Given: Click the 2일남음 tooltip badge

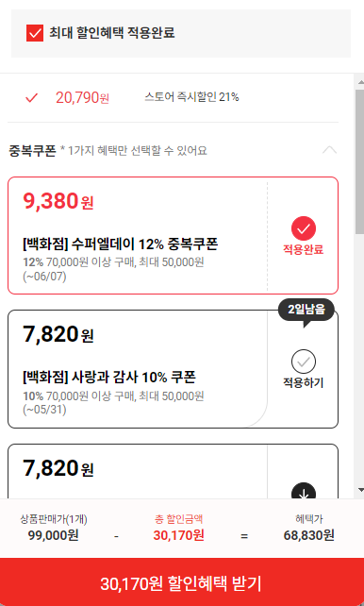Looking at the screenshot, I should [x=306, y=310].
